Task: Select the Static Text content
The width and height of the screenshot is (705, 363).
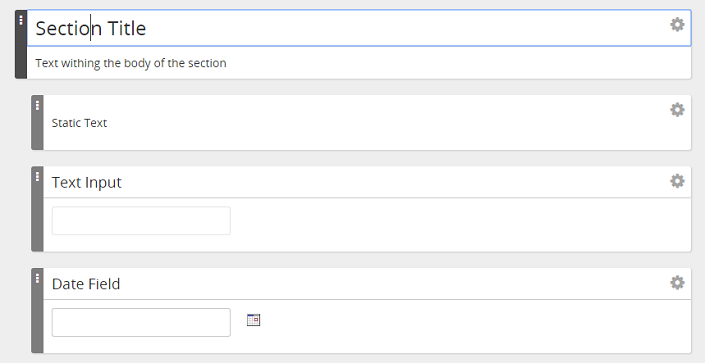Action: click(x=79, y=123)
